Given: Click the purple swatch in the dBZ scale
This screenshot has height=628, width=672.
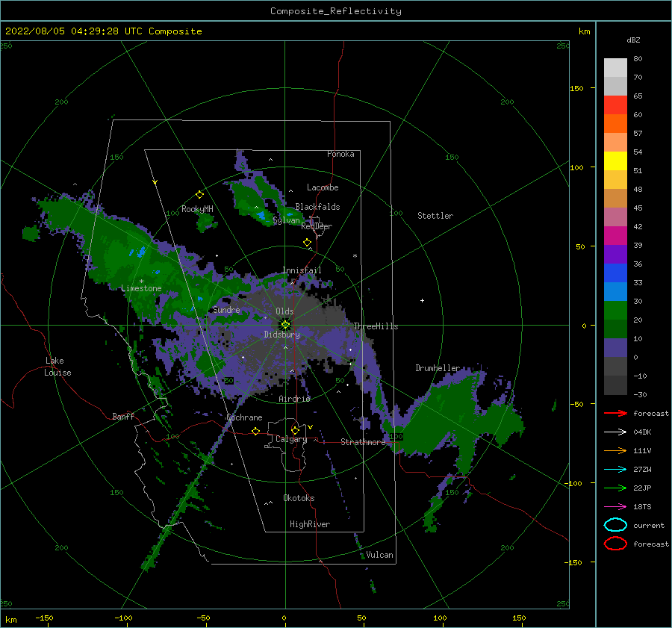Looking at the screenshot, I should (615, 254).
